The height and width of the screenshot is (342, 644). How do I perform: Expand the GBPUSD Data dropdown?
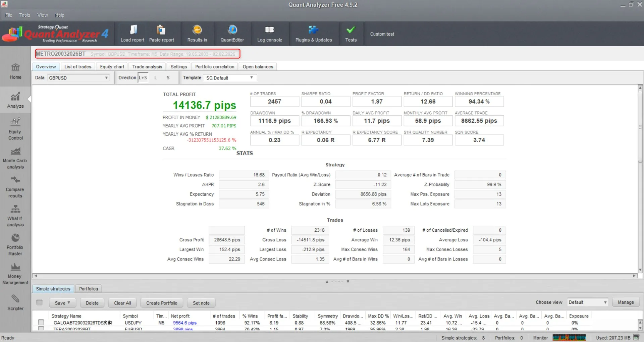pos(78,78)
